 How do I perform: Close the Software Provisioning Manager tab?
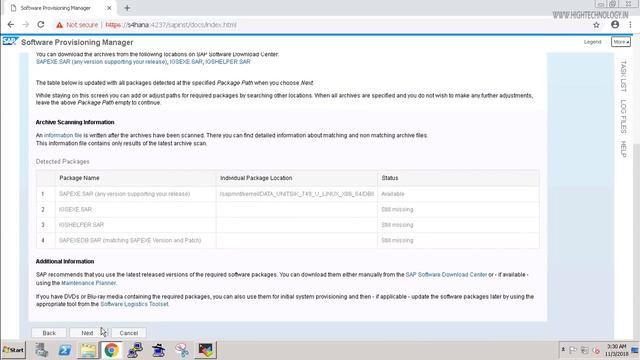pos(109,8)
